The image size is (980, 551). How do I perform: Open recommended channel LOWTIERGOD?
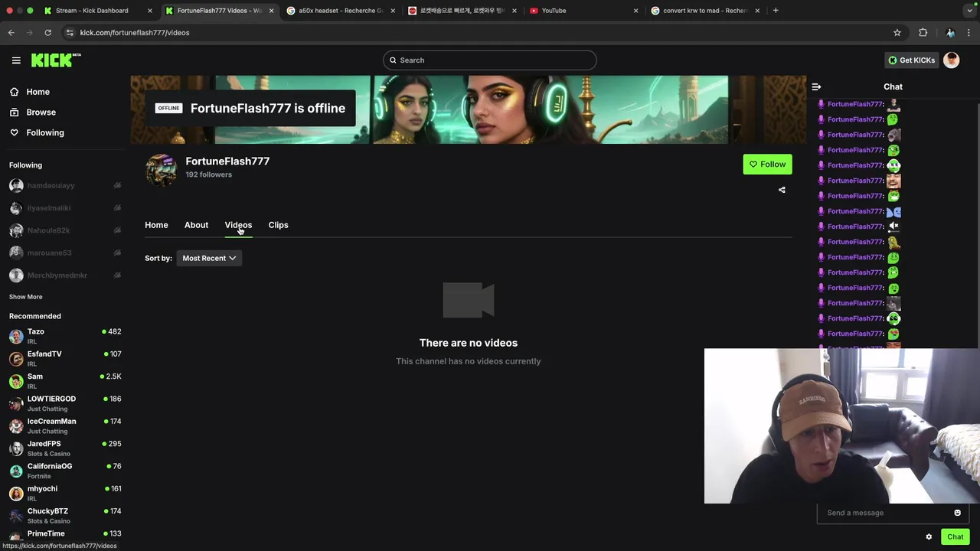coord(65,403)
